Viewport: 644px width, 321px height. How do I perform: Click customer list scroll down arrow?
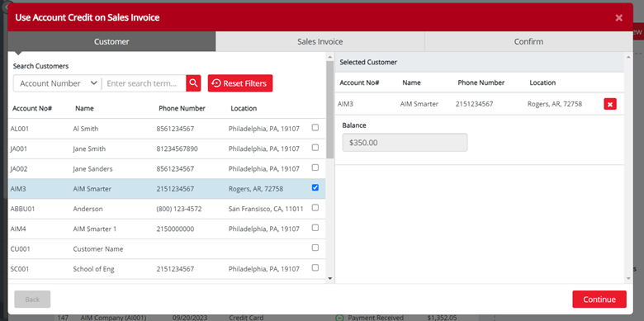[x=329, y=278]
